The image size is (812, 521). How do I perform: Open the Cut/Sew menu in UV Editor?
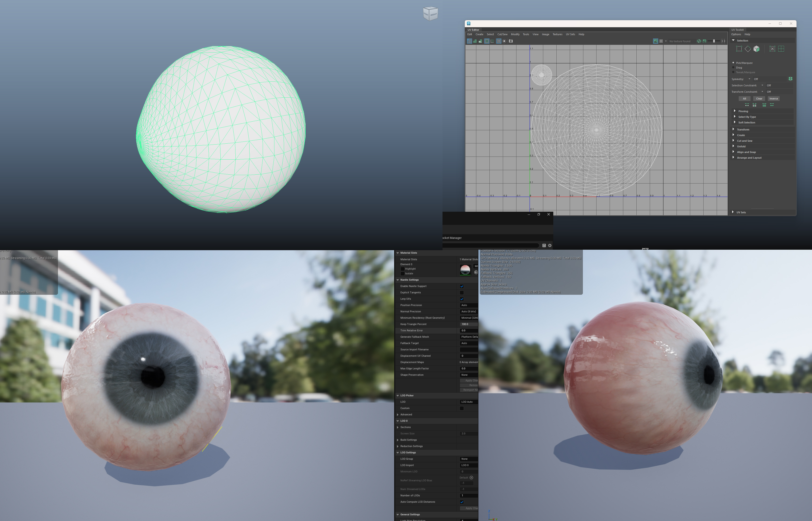click(x=502, y=34)
